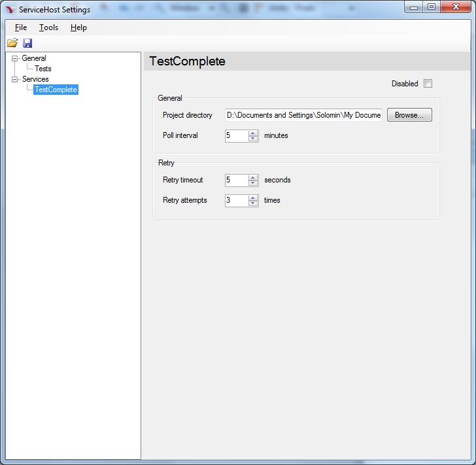Image resolution: width=476 pixels, height=465 pixels.
Task: Click the Browse... button
Action: (409, 115)
